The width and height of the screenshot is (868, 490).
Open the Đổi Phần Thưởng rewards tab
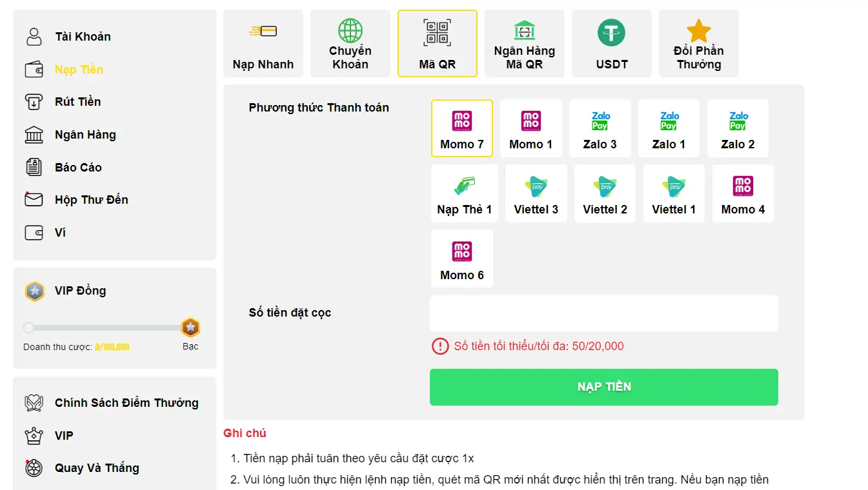click(x=698, y=43)
